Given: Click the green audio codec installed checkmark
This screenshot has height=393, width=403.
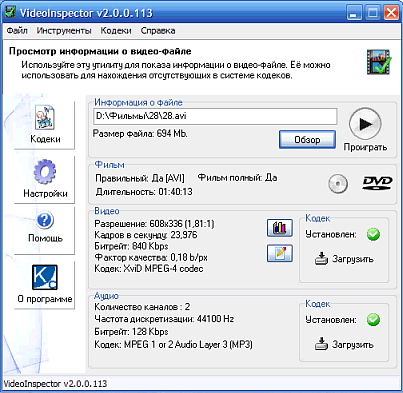Looking at the screenshot, I should [373, 320].
